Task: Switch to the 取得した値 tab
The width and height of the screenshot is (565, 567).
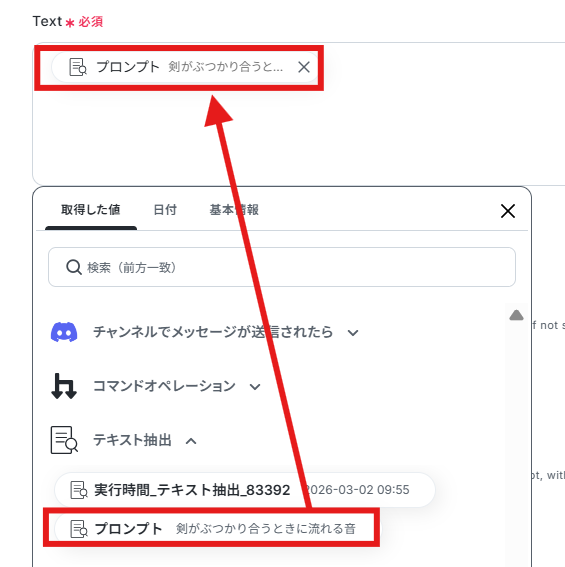Action: click(91, 210)
